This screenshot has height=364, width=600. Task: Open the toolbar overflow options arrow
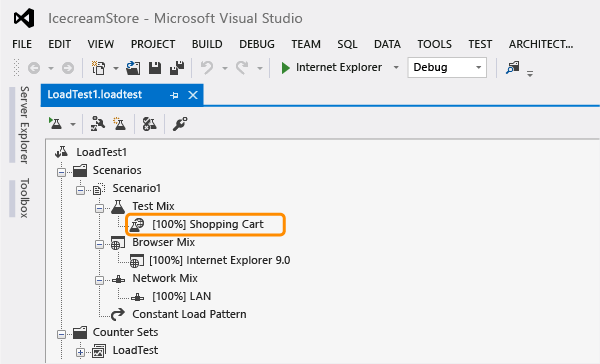click(x=530, y=73)
